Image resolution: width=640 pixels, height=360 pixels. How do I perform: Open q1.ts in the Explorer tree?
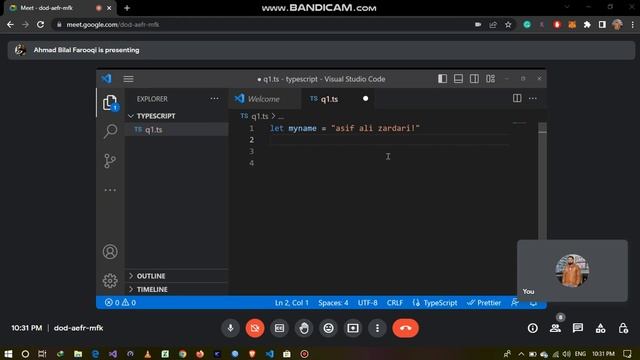(x=176, y=130)
